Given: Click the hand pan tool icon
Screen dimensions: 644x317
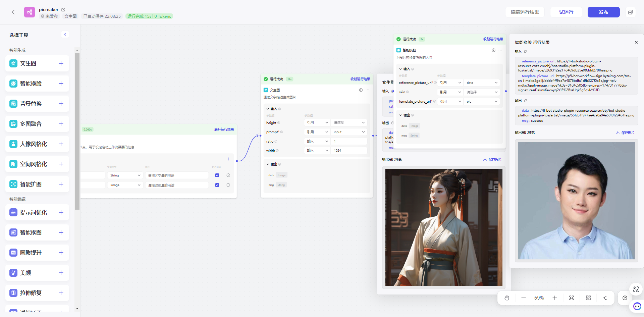Looking at the screenshot, I should pyautogui.click(x=507, y=298).
